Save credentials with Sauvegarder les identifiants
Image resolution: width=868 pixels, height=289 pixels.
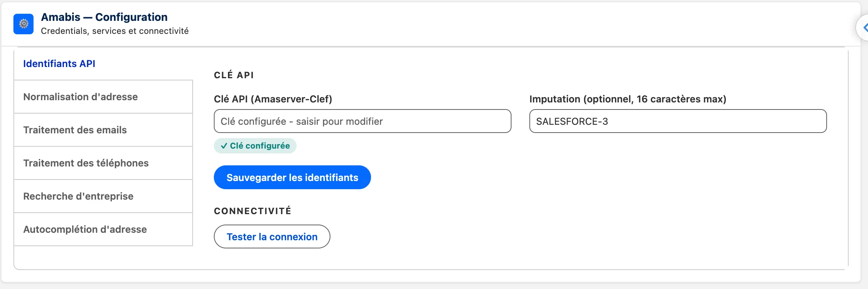pos(292,177)
